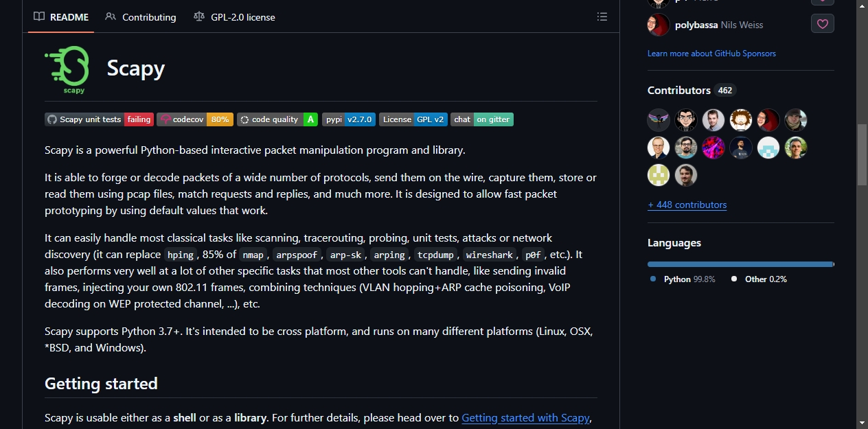The height and width of the screenshot is (429, 868).
Task: Open fourth contributor avatar in first row
Action: pos(741,120)
